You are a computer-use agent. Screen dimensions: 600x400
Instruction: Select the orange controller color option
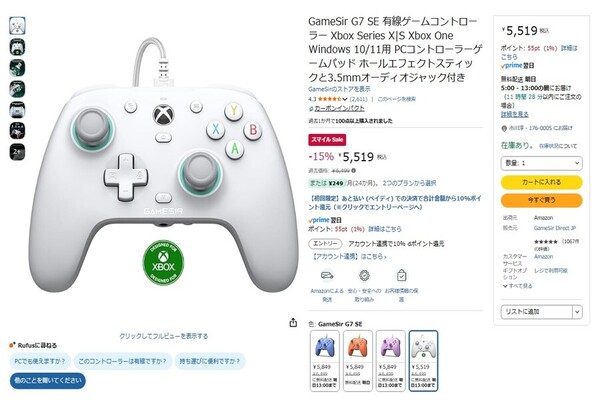click(358, 361)
